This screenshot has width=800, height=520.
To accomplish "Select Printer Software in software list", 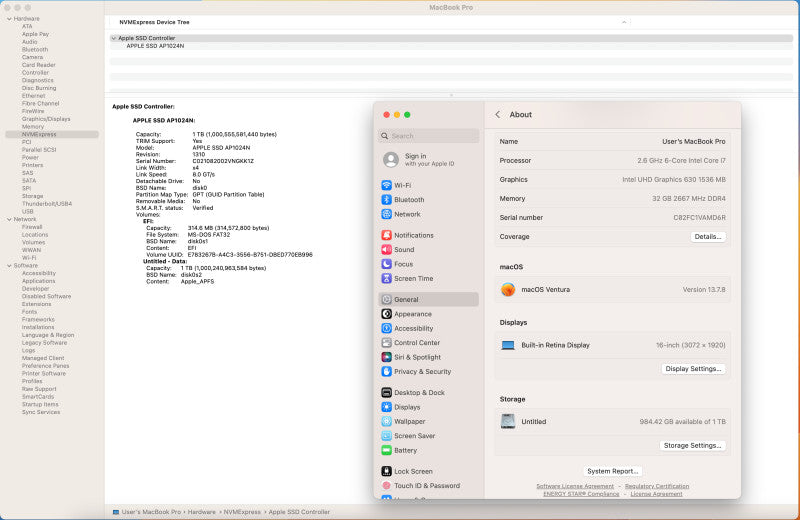I will (44, 374).
